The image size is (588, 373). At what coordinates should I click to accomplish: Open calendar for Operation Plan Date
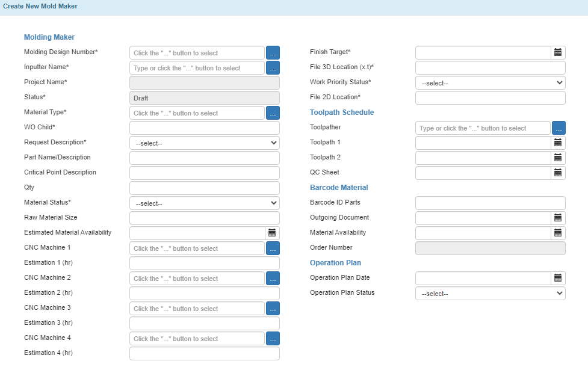click(x=558, y=278)
